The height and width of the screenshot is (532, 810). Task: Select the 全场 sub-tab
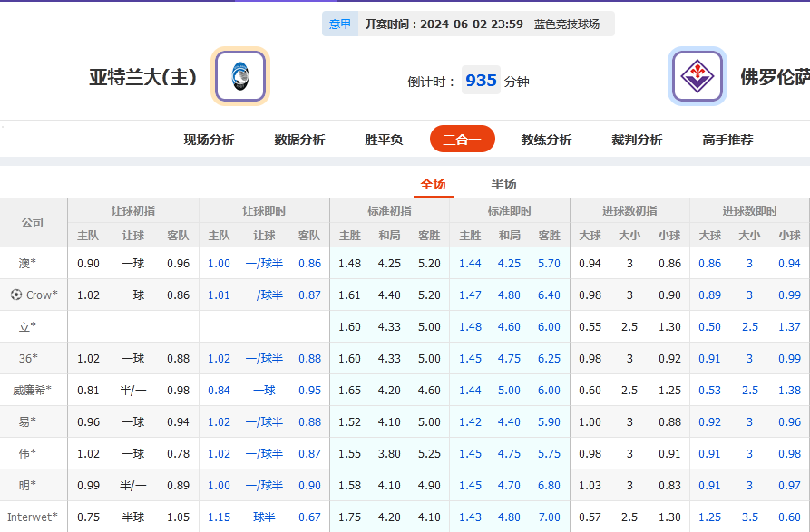tap(433, 183)
